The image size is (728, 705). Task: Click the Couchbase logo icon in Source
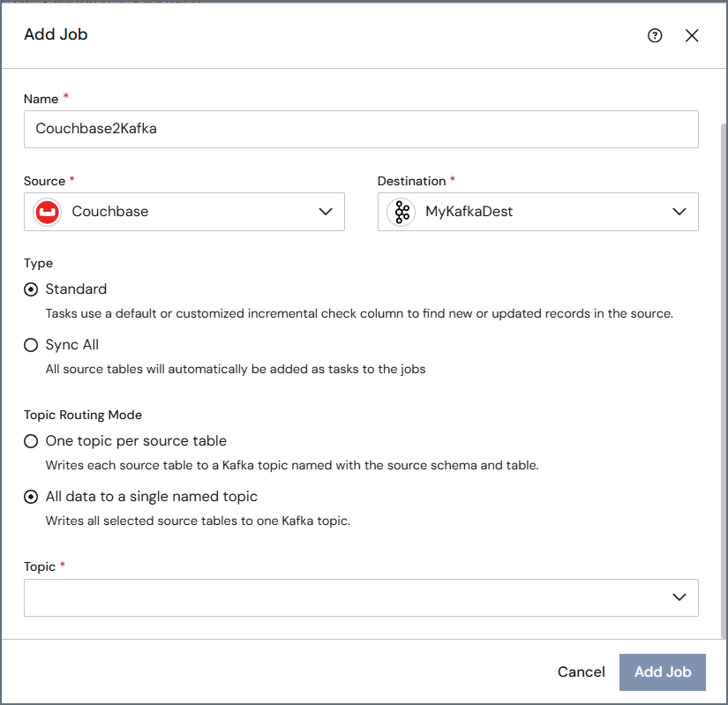(x=47, y=212)
